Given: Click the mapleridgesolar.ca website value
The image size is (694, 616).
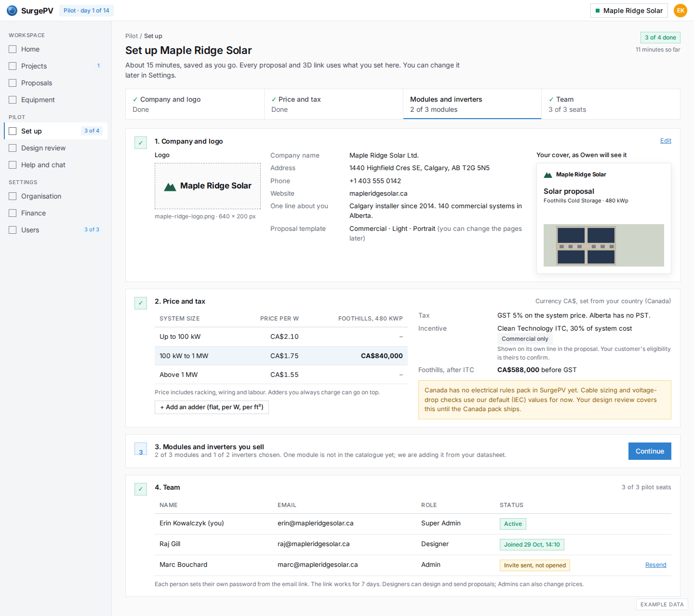Looking at the screenshot, I should pos(378,194).
